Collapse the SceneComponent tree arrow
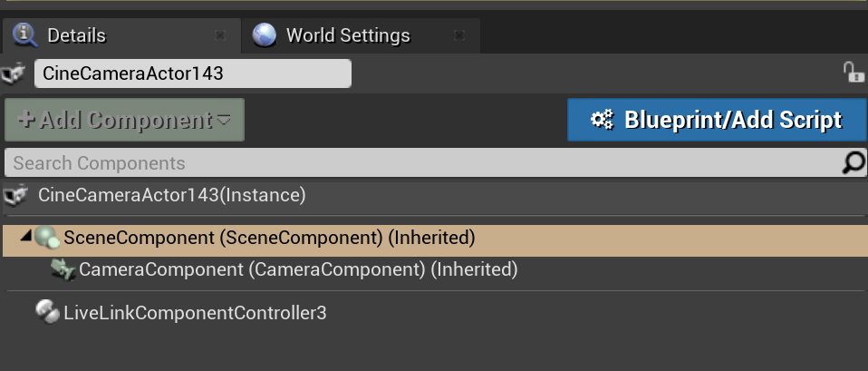 (x=26, y=238)
